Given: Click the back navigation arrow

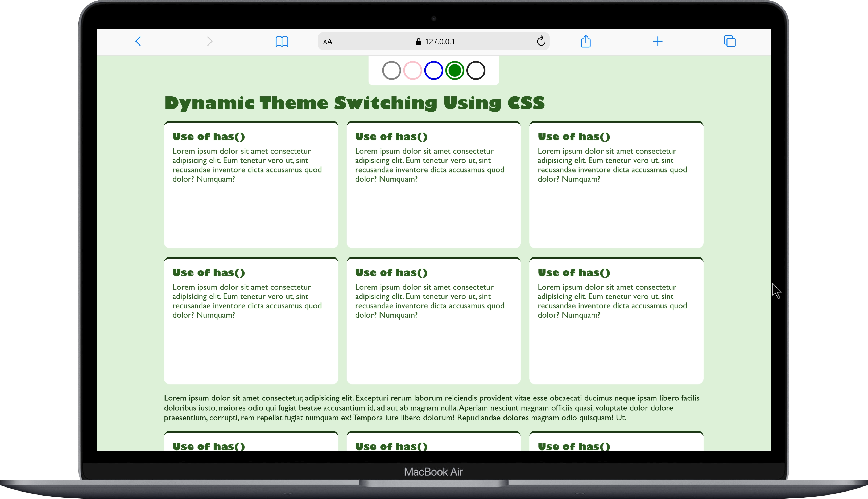Looking at the screenshot, I should pos(138,41).
